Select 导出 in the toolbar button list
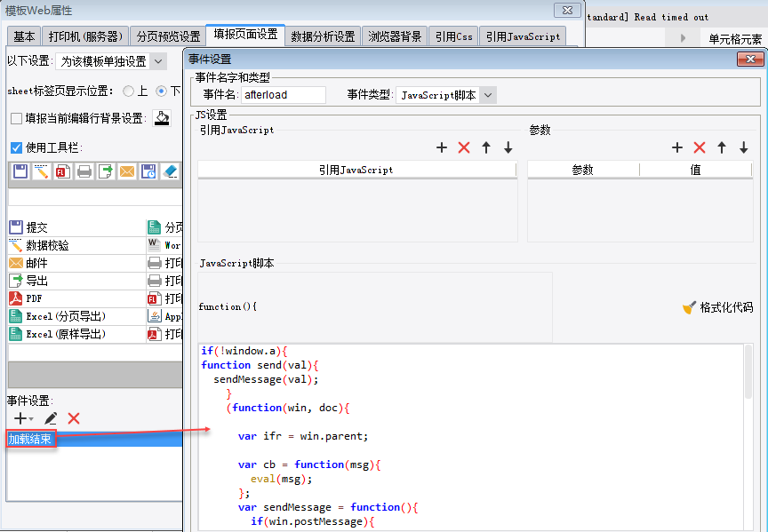This screenshot has height=532, width=768. coord(77,281)
